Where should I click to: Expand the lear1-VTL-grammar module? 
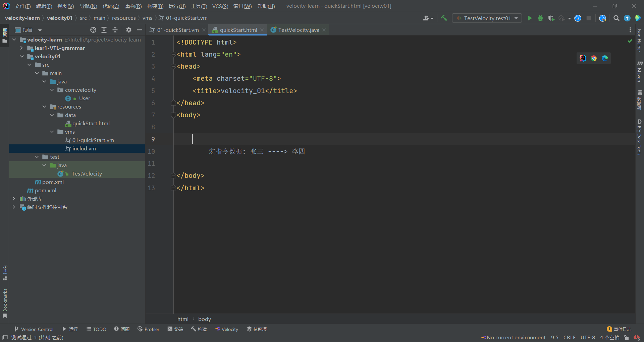tap(21, 48)
